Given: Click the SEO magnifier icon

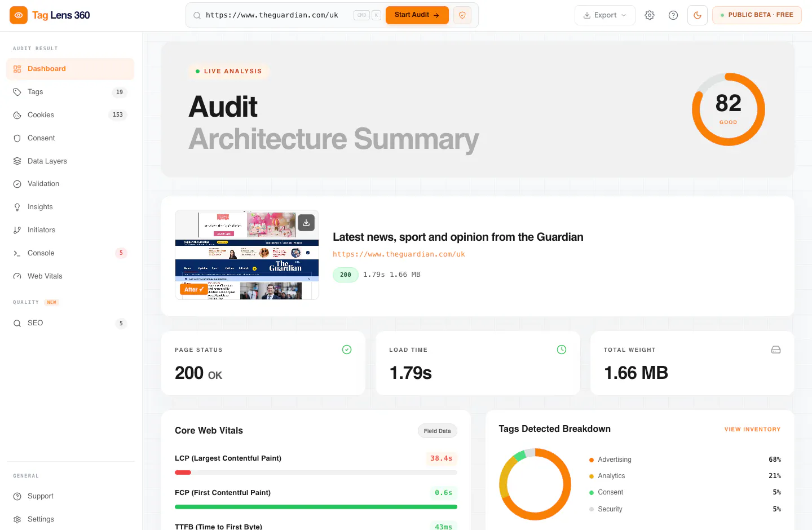Looking at the screenshot, I should click(x=17, y=323).
